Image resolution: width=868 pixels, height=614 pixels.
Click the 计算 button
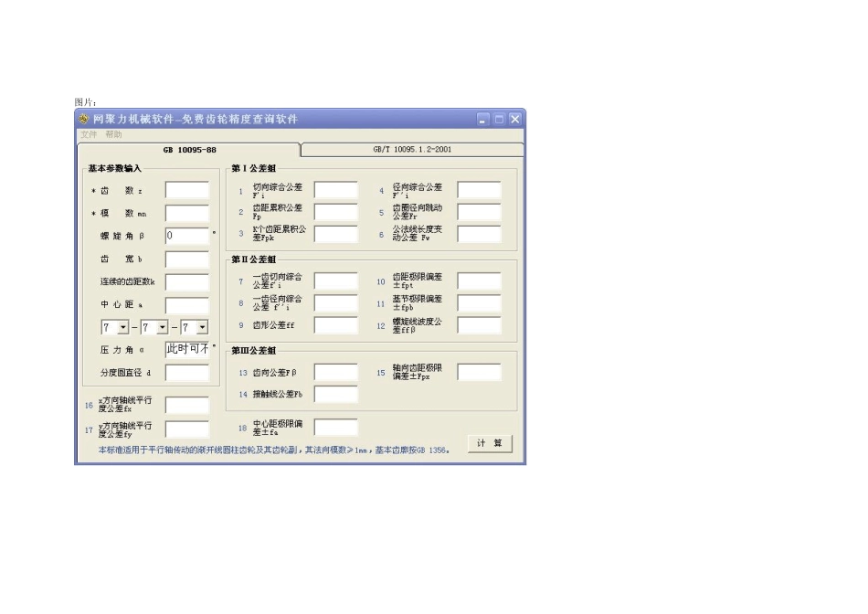(490, 443)
